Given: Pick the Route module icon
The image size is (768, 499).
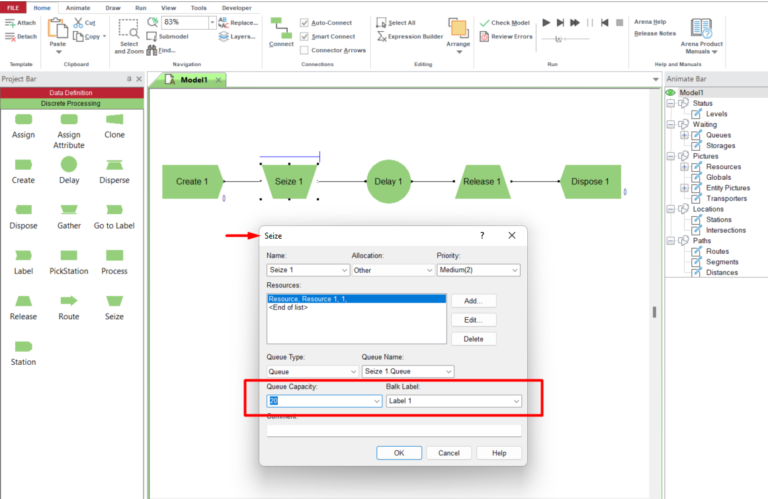Looking at the screenshot, I should pos(69,301).
